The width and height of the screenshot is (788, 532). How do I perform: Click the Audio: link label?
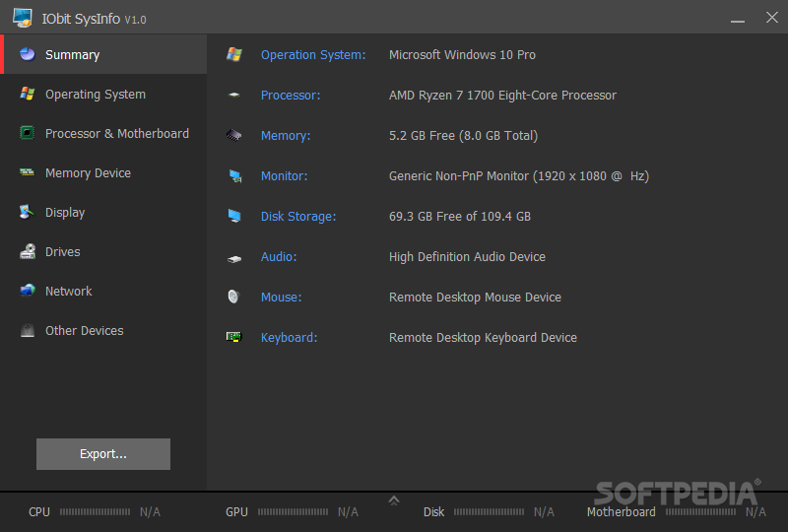pyautogui.click(x=279, y=257)
